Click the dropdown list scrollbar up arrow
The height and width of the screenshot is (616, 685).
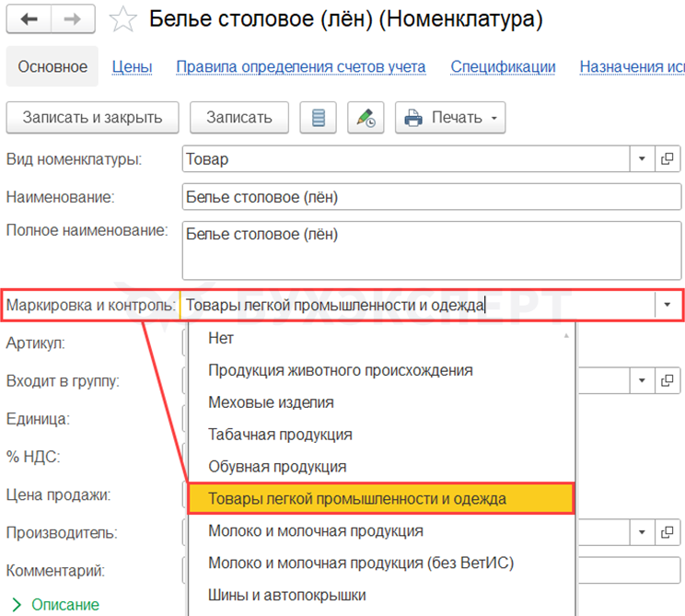[x=566, y=335]
